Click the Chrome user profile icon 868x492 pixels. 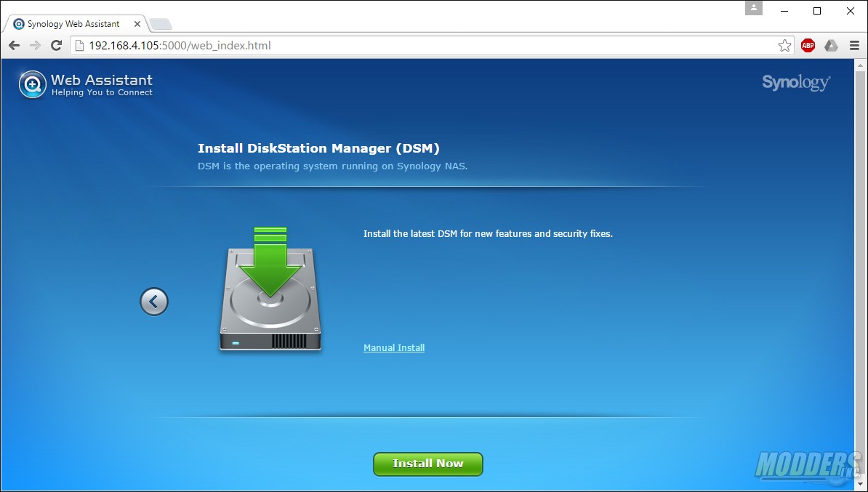coord(753,8)
